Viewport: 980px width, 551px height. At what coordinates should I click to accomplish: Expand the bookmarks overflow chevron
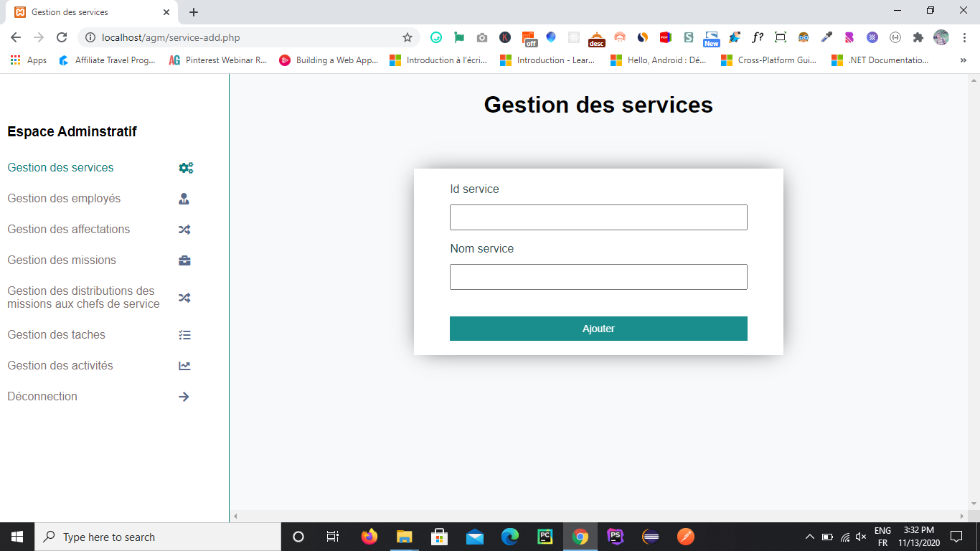coord(963,60)
